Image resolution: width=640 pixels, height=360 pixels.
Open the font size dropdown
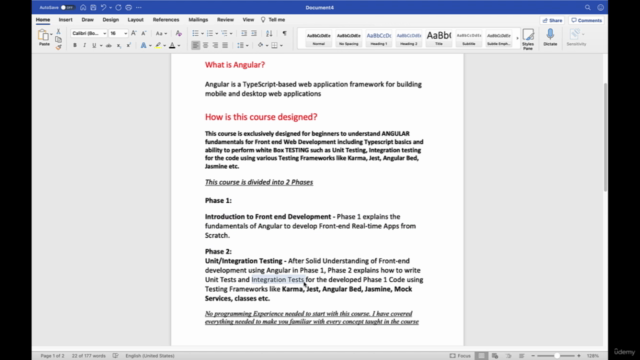pos(125,33)
